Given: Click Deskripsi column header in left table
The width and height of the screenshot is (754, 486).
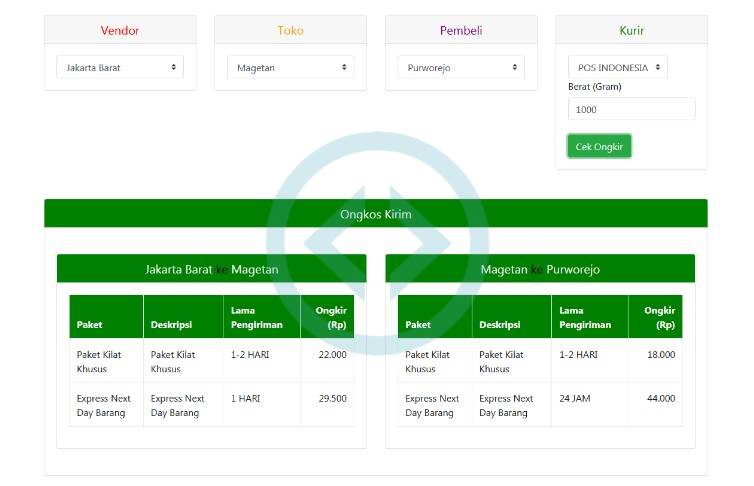Looking at the screenshot, I should pos(169,324).
